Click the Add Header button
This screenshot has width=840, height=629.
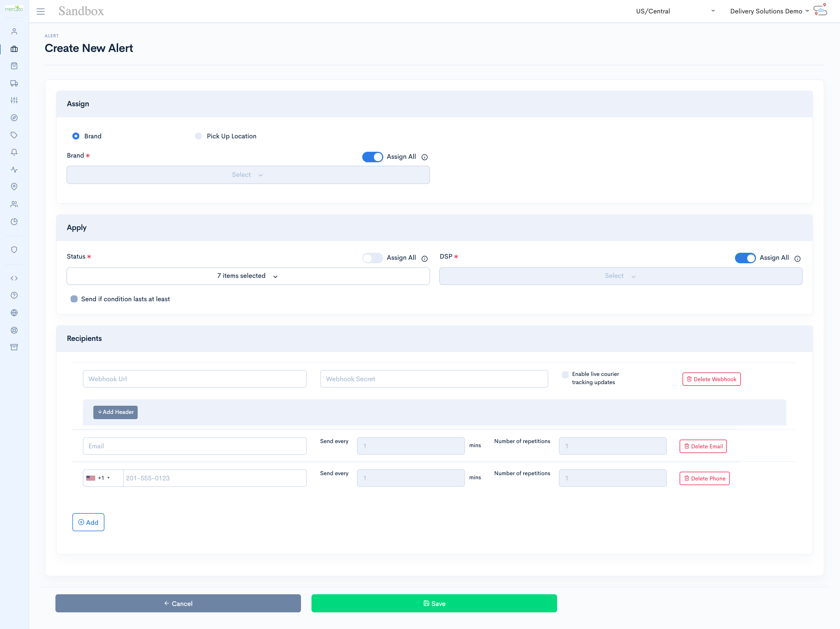coord(116,412)
